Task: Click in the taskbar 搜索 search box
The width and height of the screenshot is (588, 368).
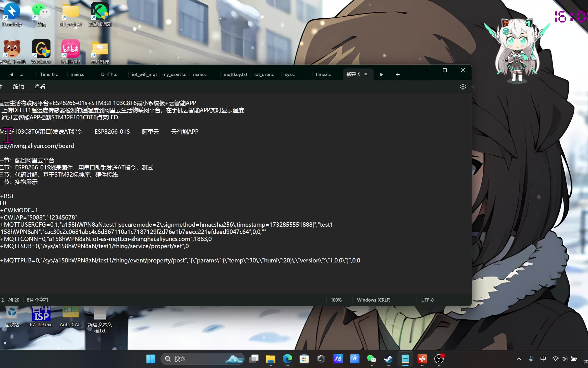Action: [202, 359]
